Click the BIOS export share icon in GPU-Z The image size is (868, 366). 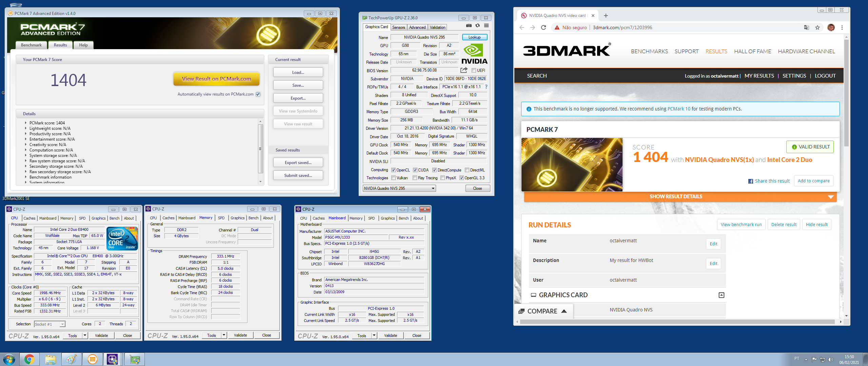[464, 70]
